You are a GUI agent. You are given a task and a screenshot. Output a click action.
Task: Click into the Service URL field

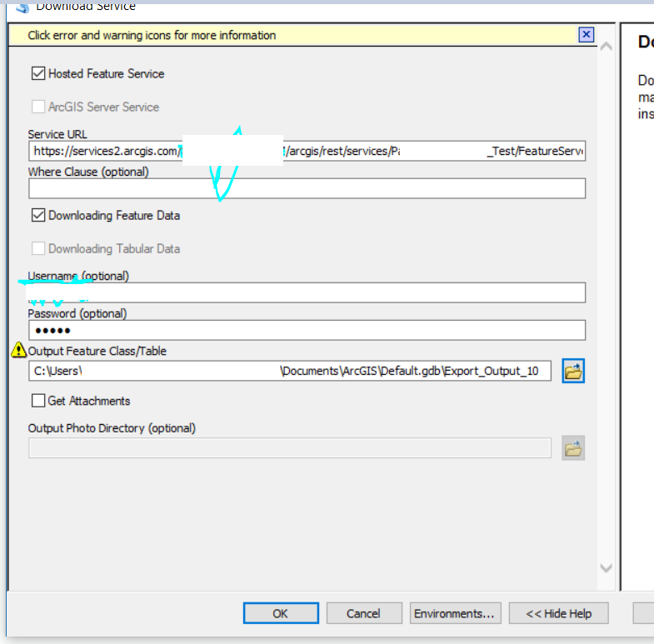(307, 151)
